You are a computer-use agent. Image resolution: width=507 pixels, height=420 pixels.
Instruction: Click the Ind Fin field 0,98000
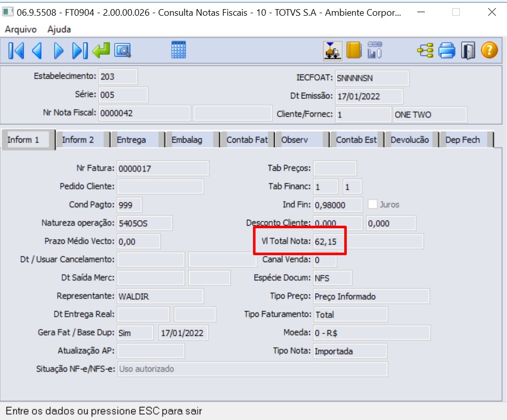[338, 205]
